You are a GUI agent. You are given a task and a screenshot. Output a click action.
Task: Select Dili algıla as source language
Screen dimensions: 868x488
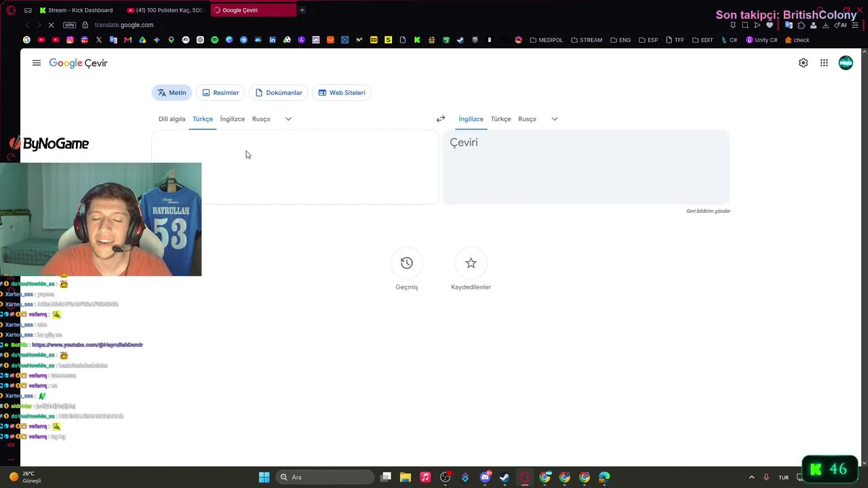click(x=172, y=119)
